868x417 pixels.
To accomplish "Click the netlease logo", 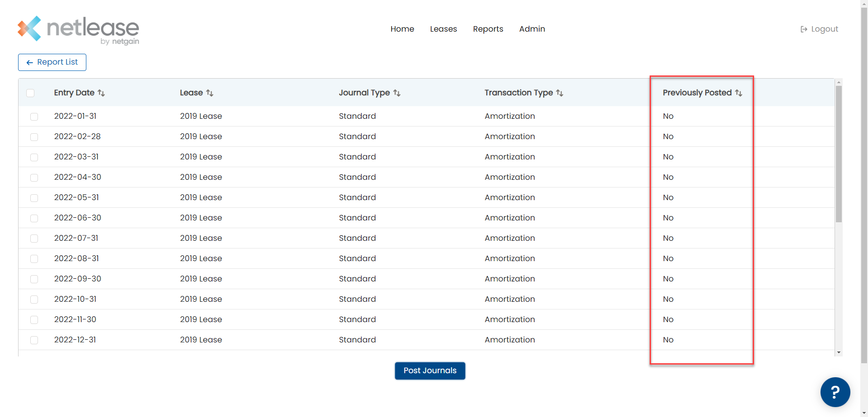I will pos(78,30).
